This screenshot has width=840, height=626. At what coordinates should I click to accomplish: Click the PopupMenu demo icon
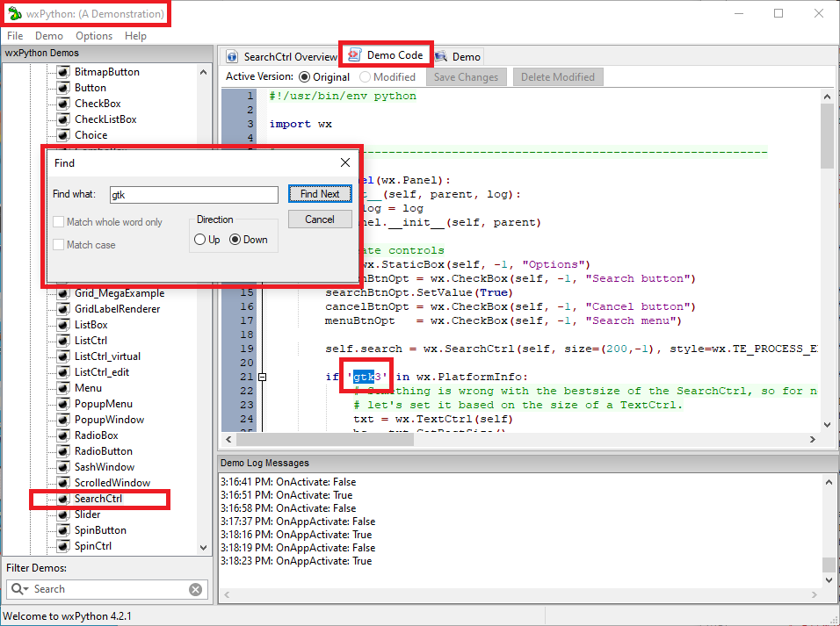(x=63, y=404)
